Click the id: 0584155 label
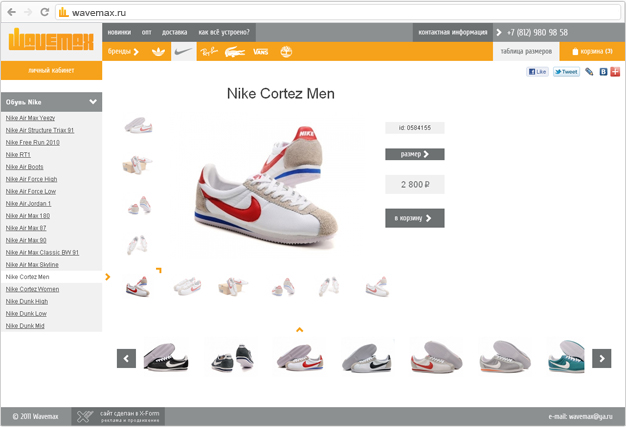Image resolution: width=626 pixels, height=427 pixels. [415, 128]
